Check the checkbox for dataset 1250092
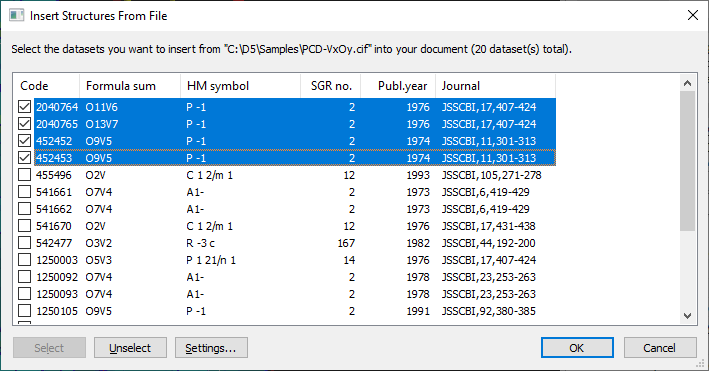 24,277
